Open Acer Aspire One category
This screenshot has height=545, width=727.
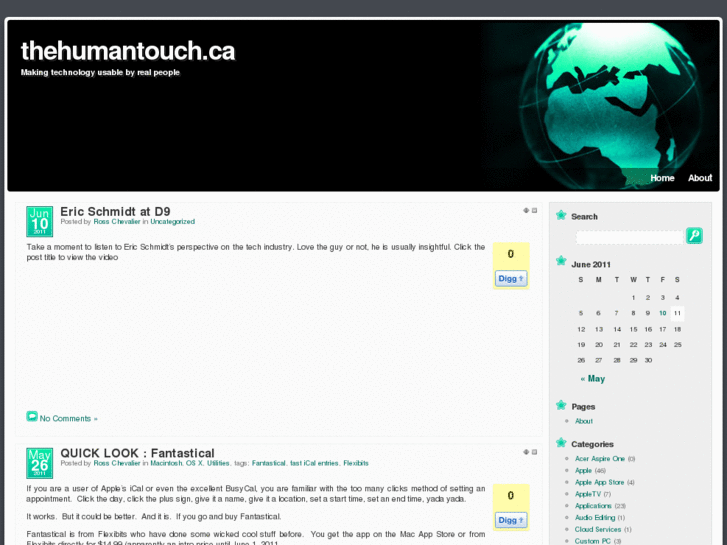click(x=600, y=459)
